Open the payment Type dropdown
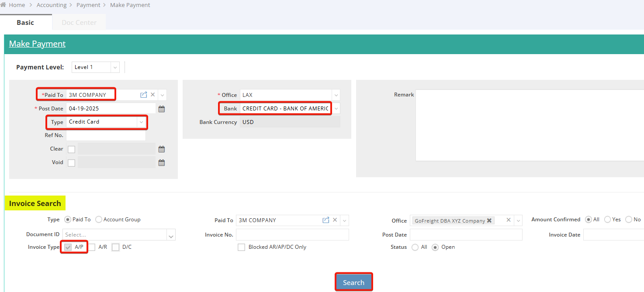 [x=141, y=122]
